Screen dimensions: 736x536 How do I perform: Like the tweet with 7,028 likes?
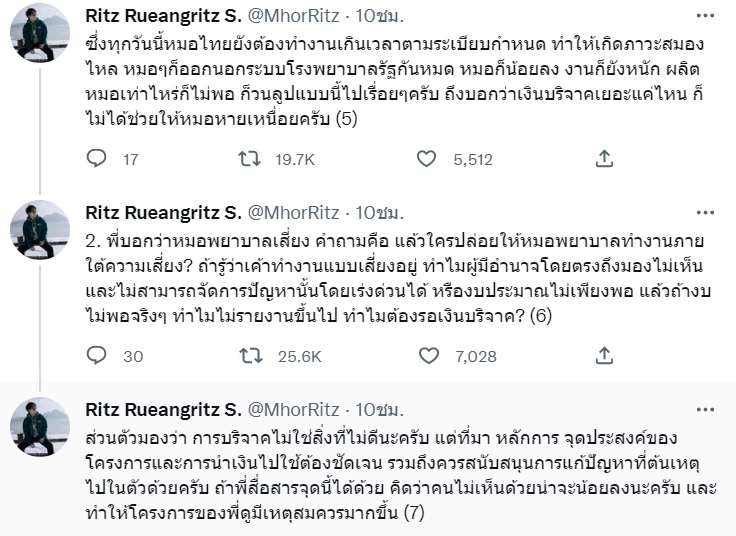[427, 355]
